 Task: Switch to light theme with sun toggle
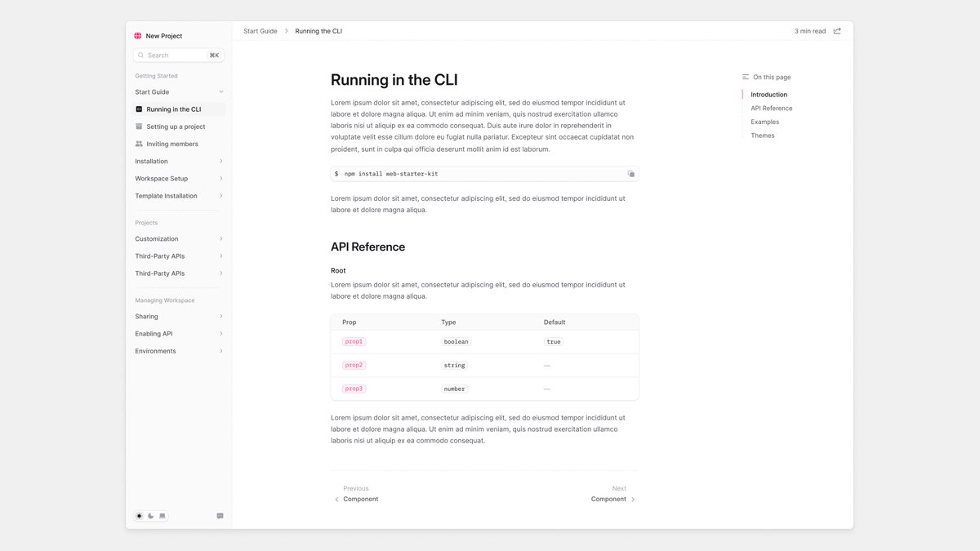[138, 515]
